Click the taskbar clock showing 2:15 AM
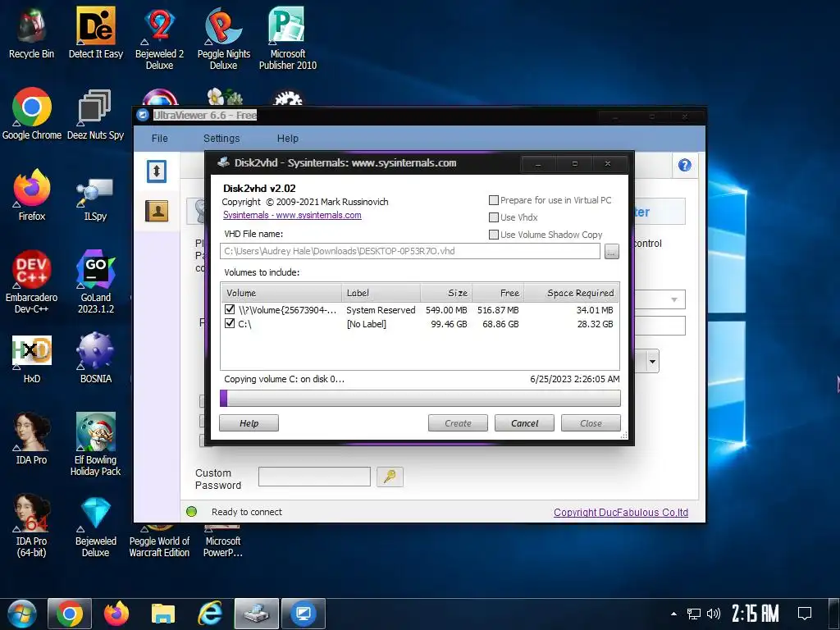 point(756,614)
